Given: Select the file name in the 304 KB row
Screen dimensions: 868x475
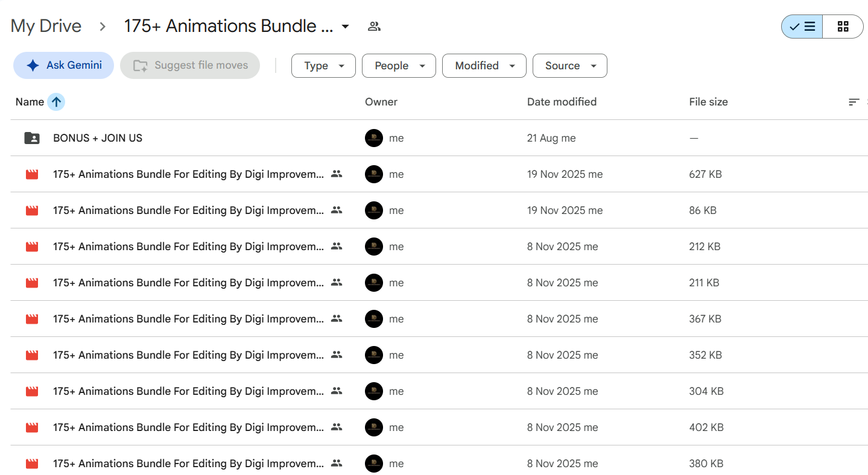Looking at the screenshot, I should click(x=188, y=391).
